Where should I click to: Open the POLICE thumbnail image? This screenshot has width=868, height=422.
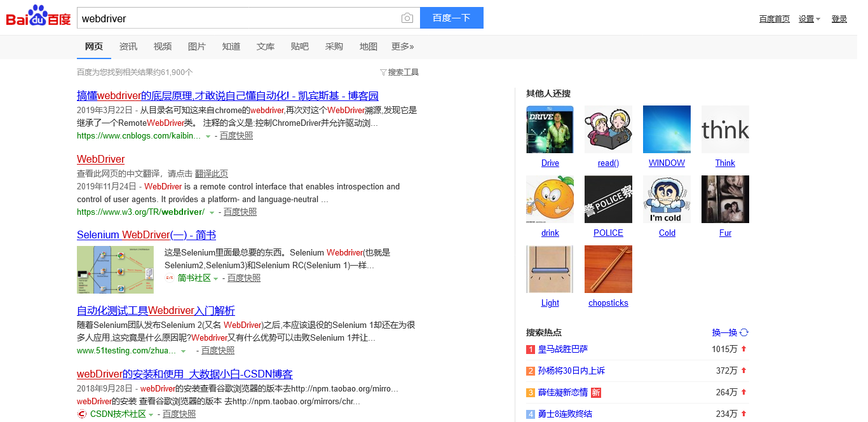[x=608, y=200]
